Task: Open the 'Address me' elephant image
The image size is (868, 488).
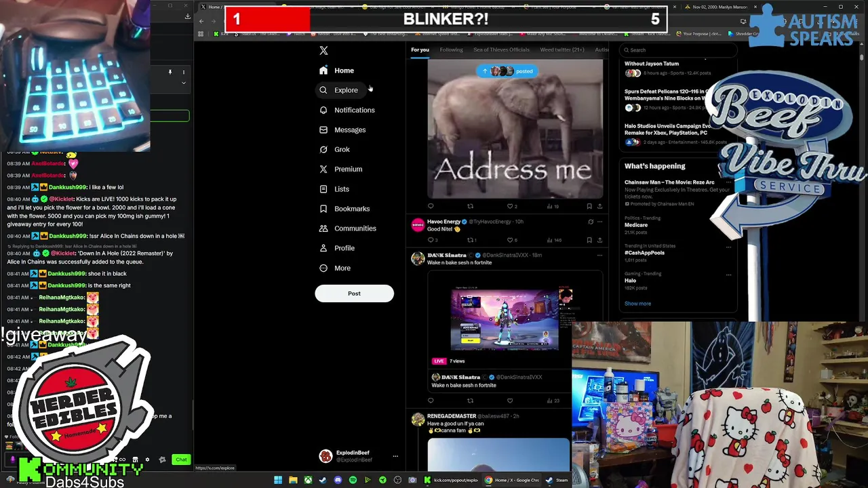Action: tap(515, 129)
